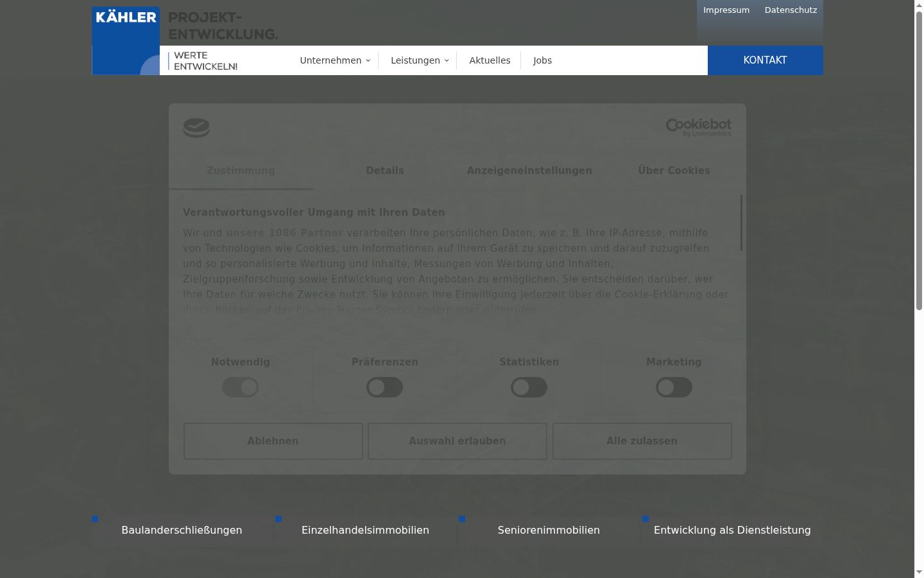The height and width of the screenshot is (578, 924).
Task: Click the Ablehnen button
Action: pyautogui.click(x=273, y=441)
